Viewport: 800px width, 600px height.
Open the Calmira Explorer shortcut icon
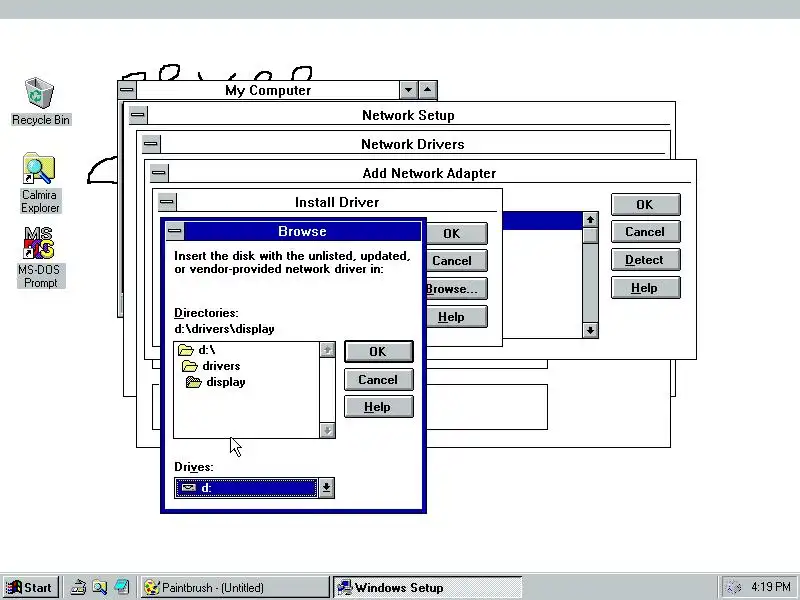pyautogui.click(x=39, y=168)
